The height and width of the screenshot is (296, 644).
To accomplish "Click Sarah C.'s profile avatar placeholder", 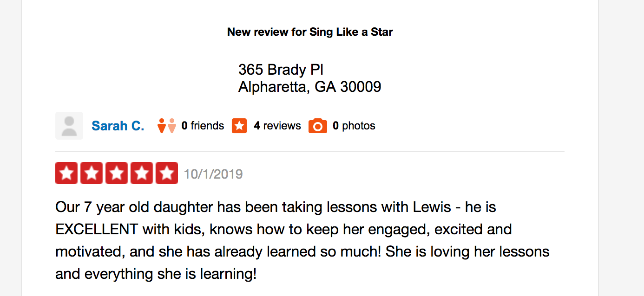I will click(x=69, y=126).
